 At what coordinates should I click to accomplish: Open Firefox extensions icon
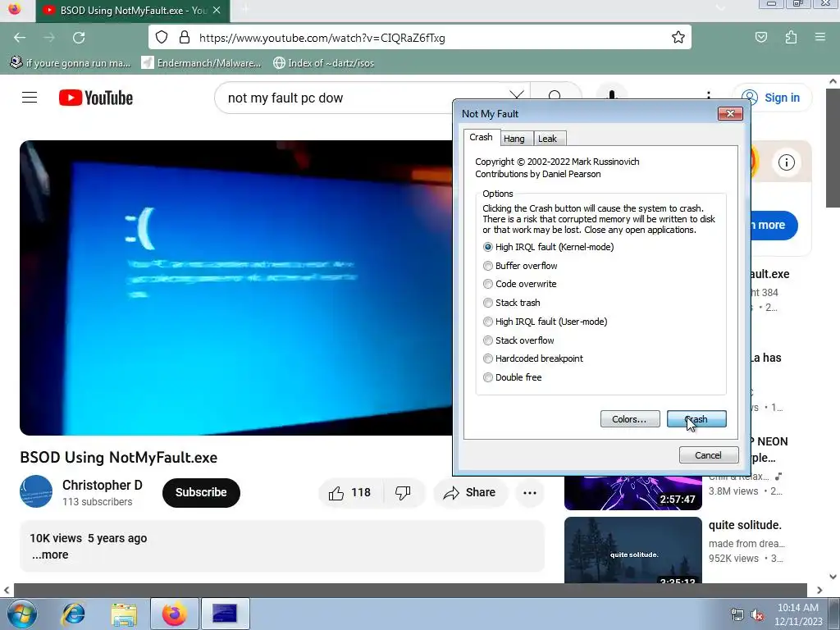(x=792, y=37)
